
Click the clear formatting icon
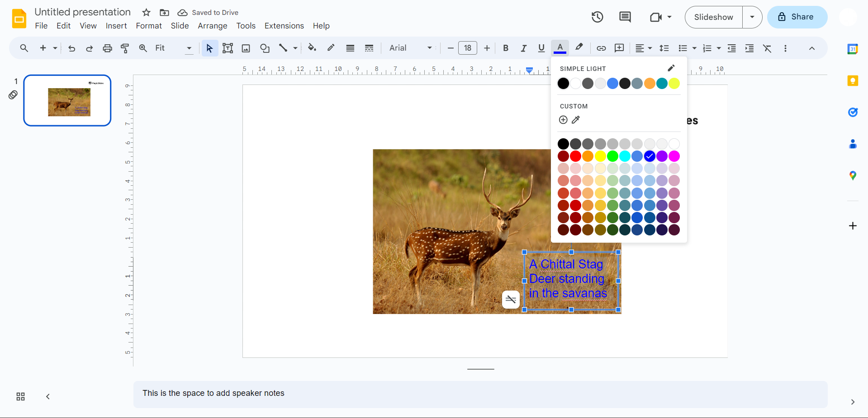pyautogui.click(x=767, y=48)
